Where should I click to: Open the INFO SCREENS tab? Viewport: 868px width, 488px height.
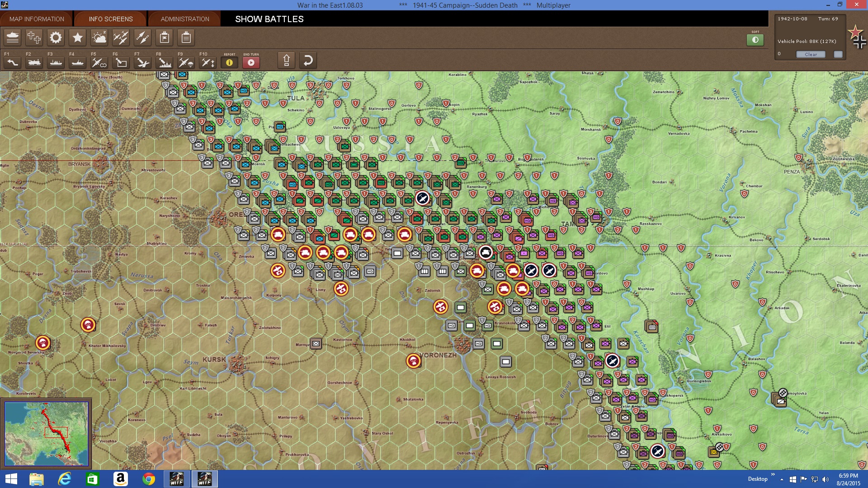coord(111,19)
